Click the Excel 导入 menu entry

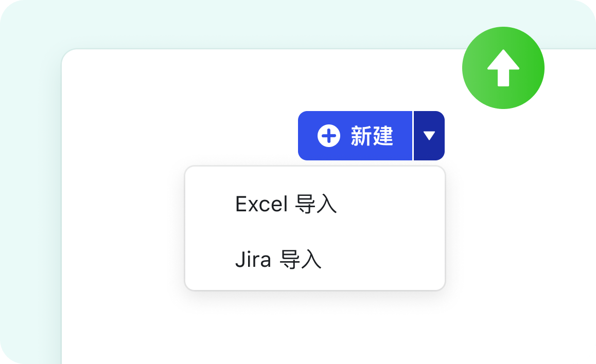pyautogui.click(x=286, y=205)
